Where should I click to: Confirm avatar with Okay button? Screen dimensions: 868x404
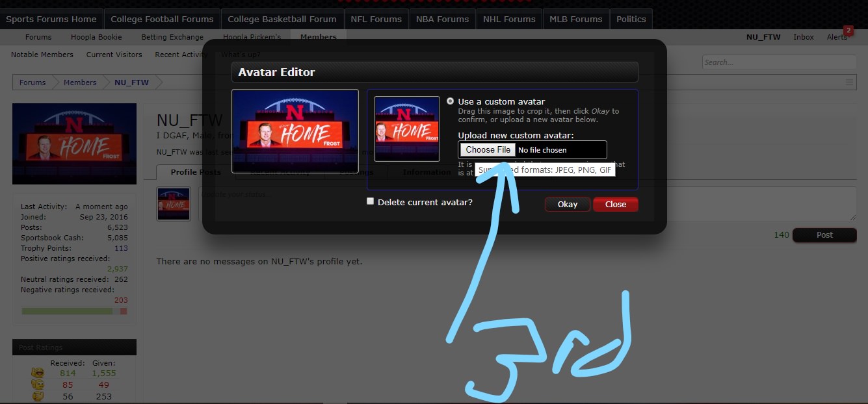(568, 204)
